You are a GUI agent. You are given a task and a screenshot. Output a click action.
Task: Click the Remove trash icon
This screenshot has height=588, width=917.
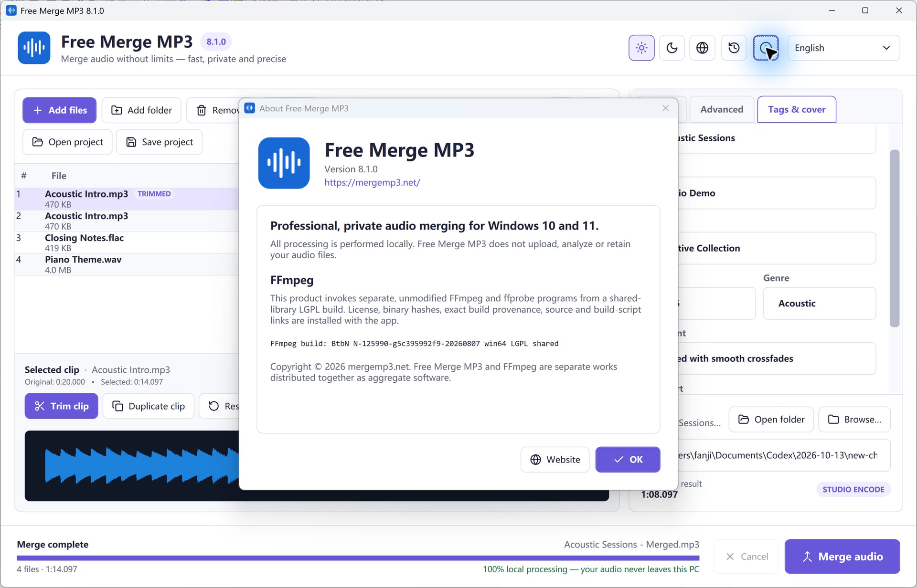[202, 110]
